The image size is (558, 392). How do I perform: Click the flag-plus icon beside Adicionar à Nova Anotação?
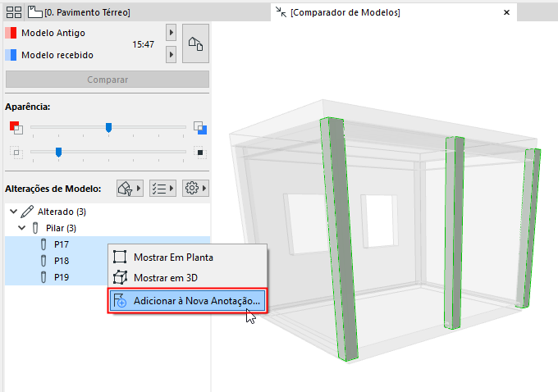click(x=120, y=301)
